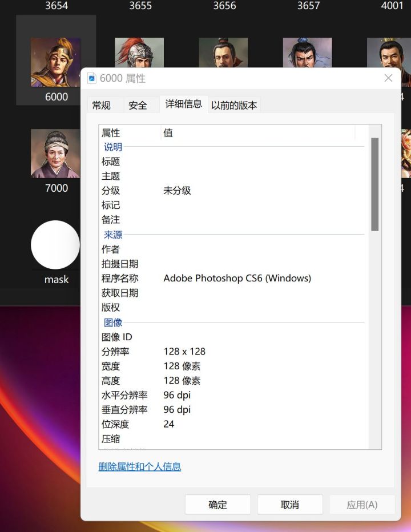Click the 删除属性和个人信息 link
The width and height of the screenshot is (411, 532).
tap(139, 466)
